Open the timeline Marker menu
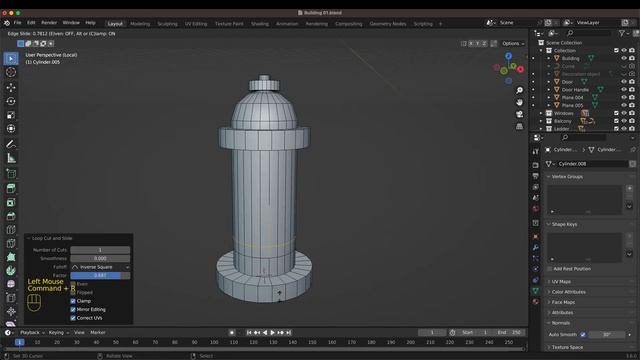The height and width of the screenshot is (360, 640). pyautogui.click(x=98, y=333)
